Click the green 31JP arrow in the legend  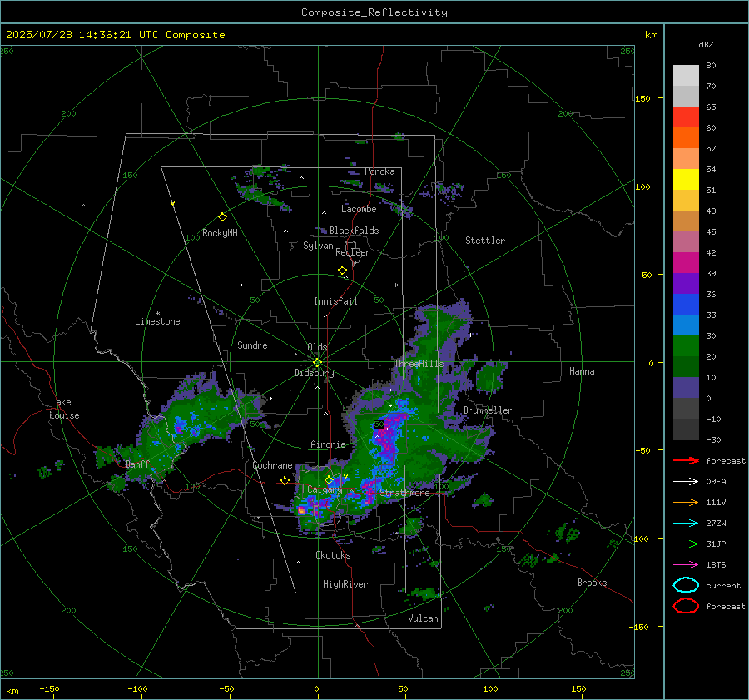tap(686, 544)
